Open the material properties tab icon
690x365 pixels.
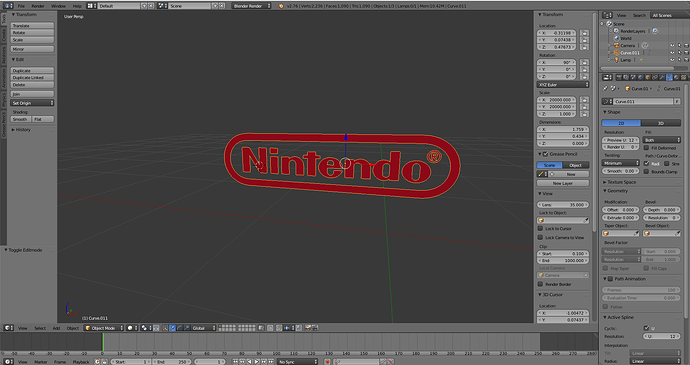[676, 77]
